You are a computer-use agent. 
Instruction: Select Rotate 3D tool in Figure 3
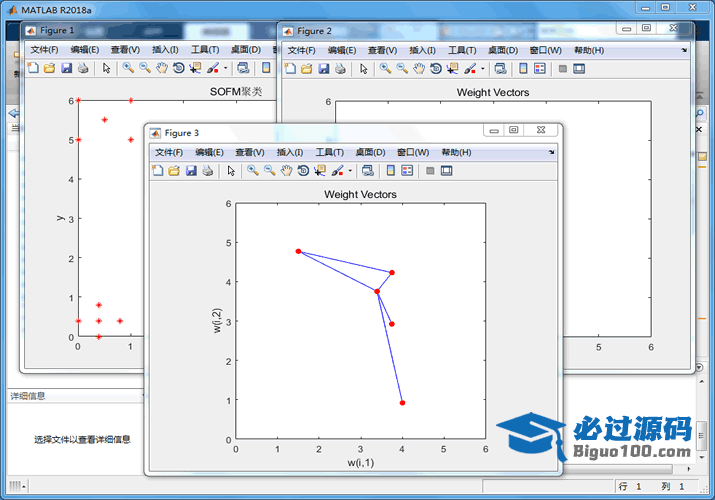[x=303, y=171]
